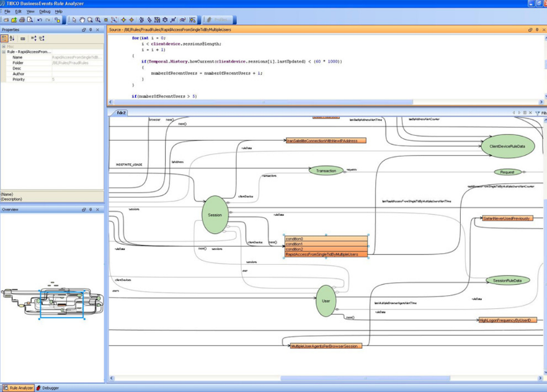547x392 pixels.
Task: Sort properties alphabetically
Action: 12,38
